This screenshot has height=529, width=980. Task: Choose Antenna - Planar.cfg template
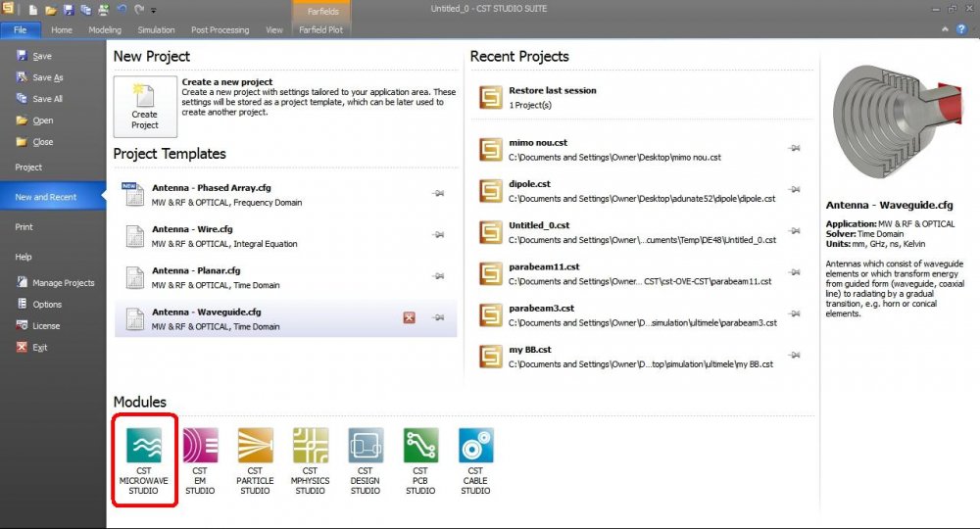(x=285, y=277)
